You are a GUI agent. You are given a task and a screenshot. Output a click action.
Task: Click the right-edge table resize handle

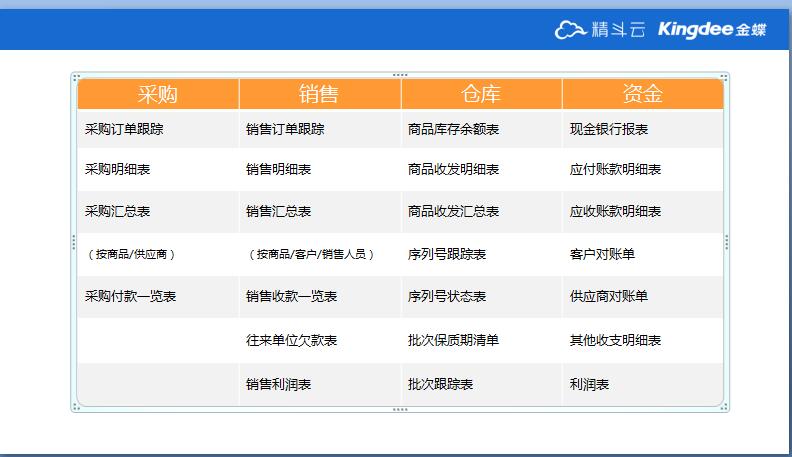[x=726, y=242]
